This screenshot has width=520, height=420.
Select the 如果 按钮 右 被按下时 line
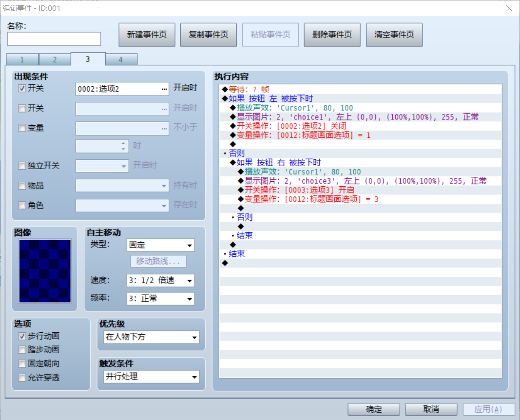click(361, 162)
